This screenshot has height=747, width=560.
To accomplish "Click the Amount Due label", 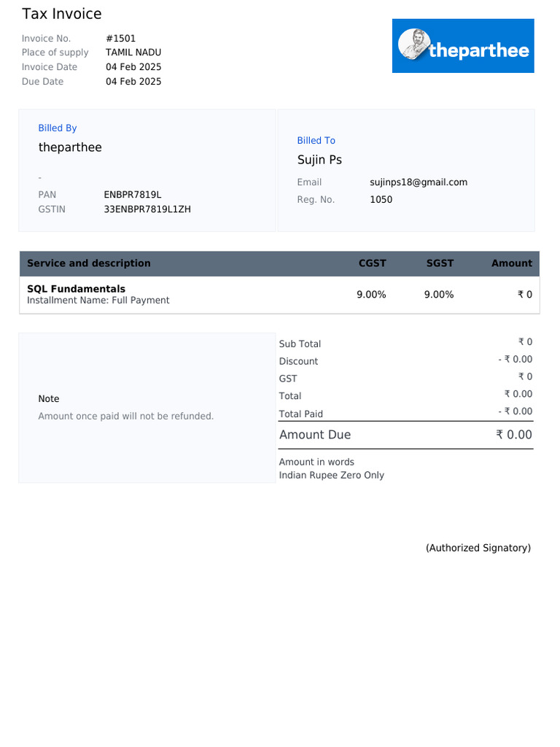I will (315, 435).
